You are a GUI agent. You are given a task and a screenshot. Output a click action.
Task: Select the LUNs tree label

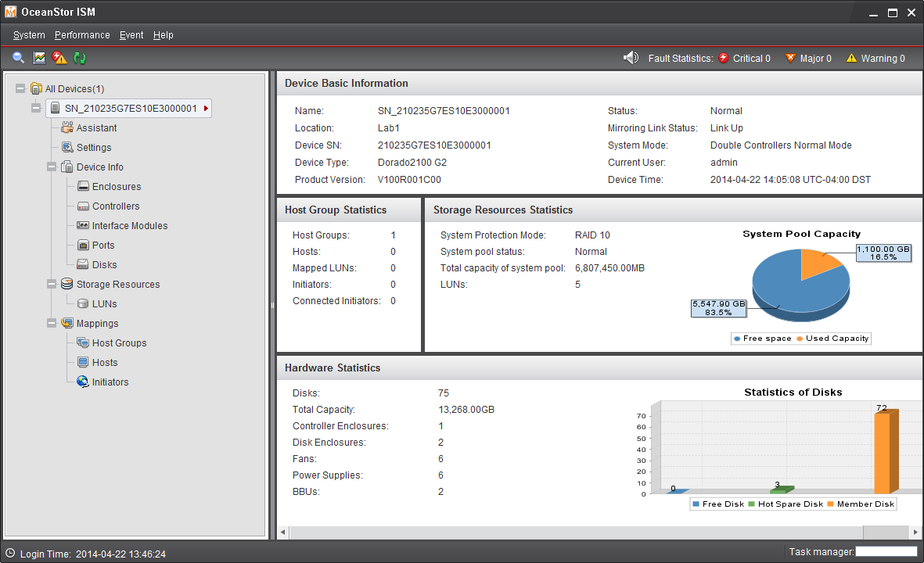click(104, 304)
